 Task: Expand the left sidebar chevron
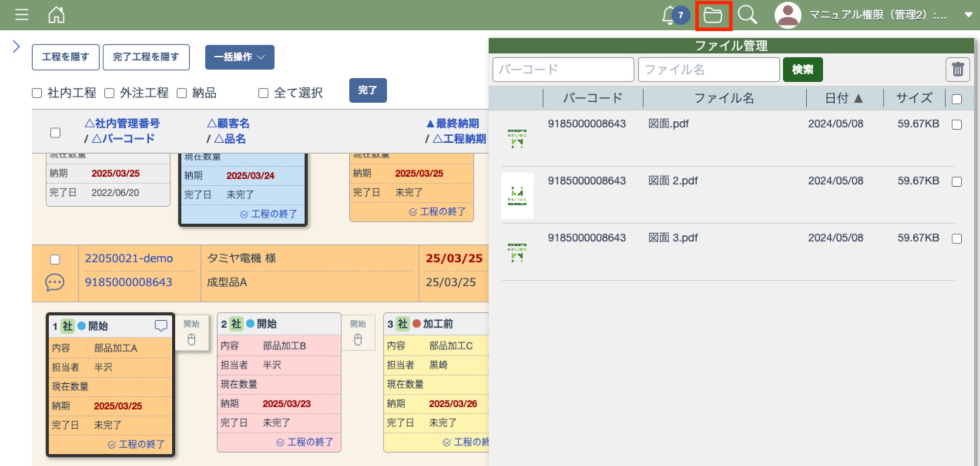16,47
